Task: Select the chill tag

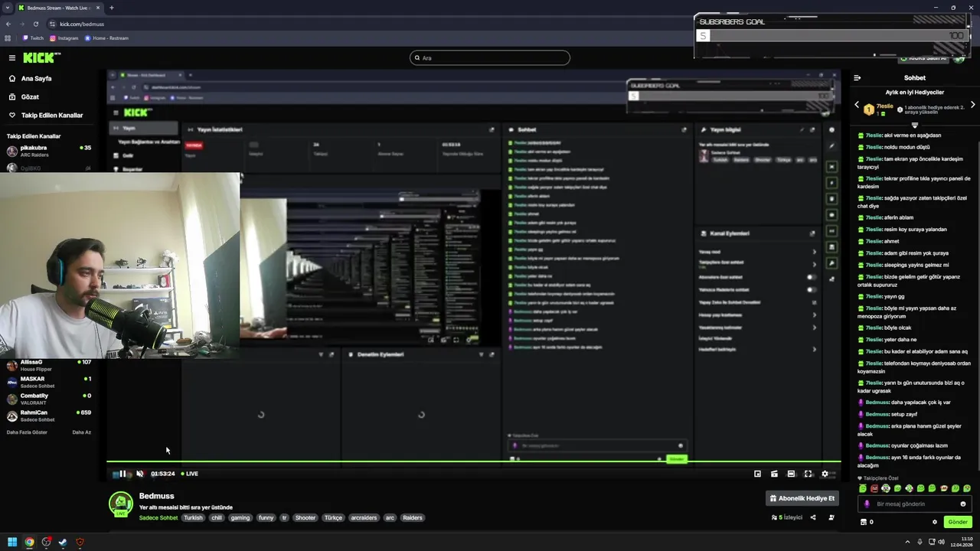Action: (x=217, y=517)
